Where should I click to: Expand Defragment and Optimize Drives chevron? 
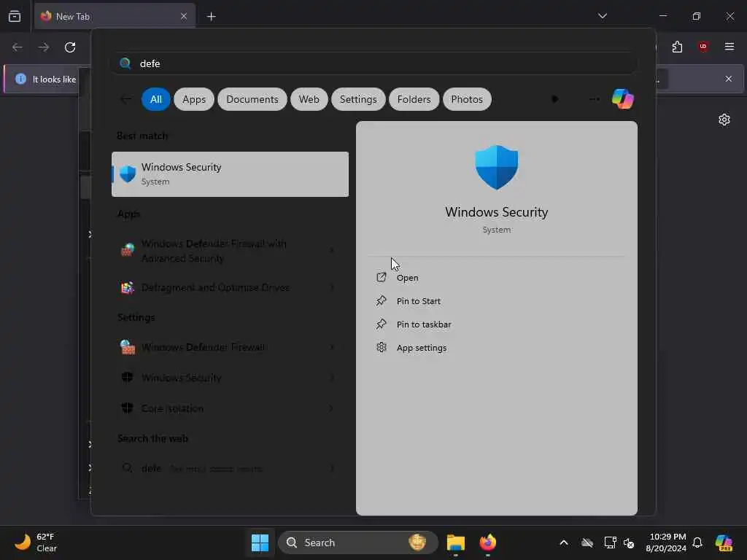(332, 287)
